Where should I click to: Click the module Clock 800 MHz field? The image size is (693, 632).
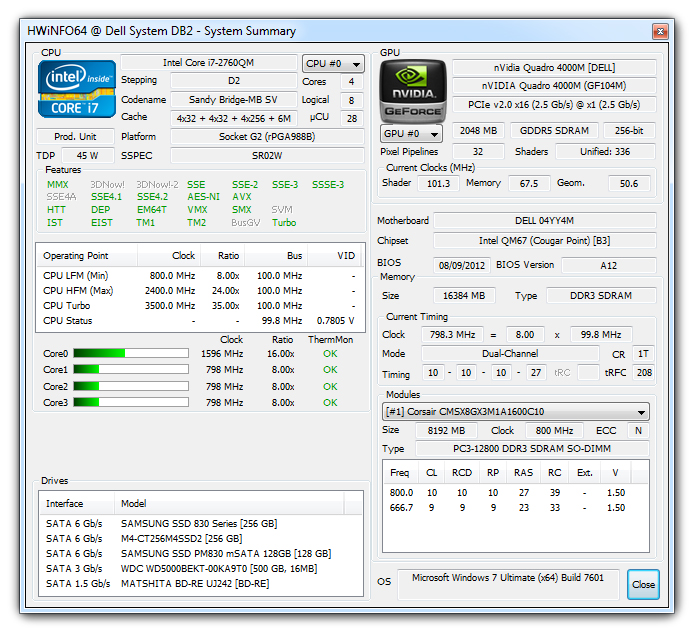(554, 430)
